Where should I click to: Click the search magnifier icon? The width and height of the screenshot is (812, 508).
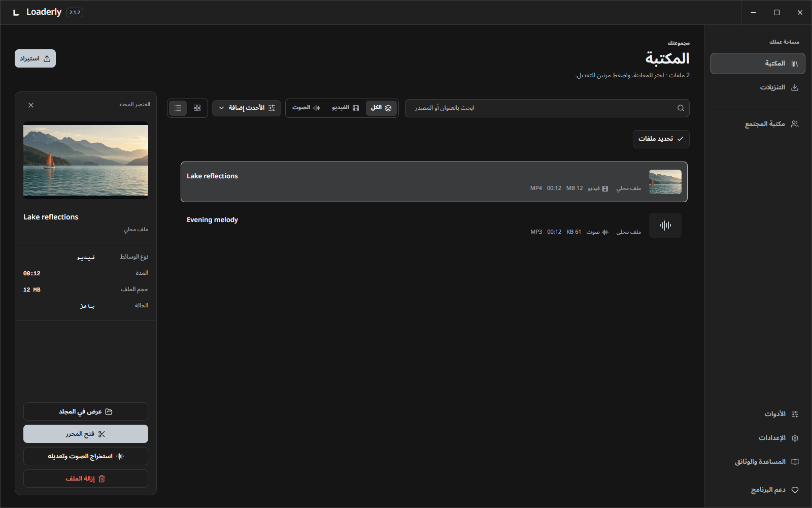pos(681,108)
